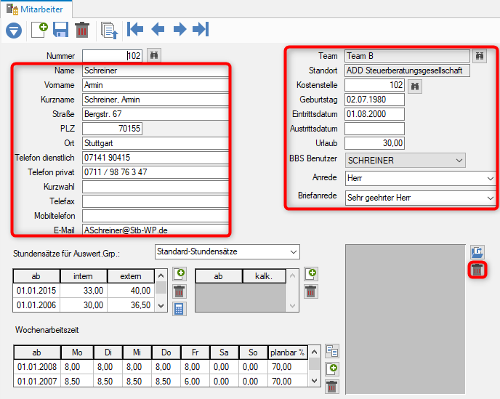Add a new kalk. rate entry
This screenshot has width=500, height=399.
pos(311,274)
